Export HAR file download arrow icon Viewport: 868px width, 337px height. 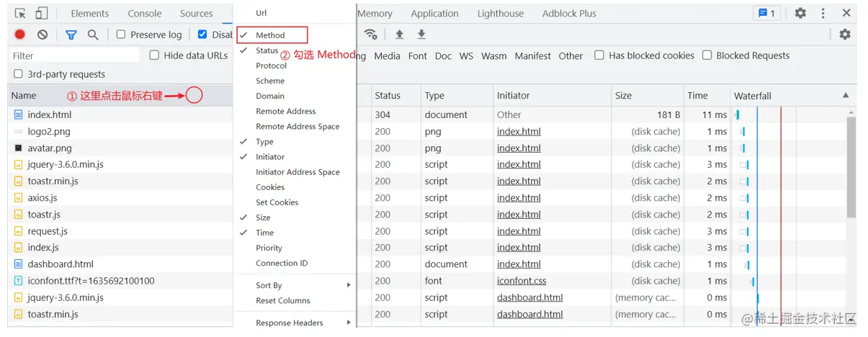(421, 35)
